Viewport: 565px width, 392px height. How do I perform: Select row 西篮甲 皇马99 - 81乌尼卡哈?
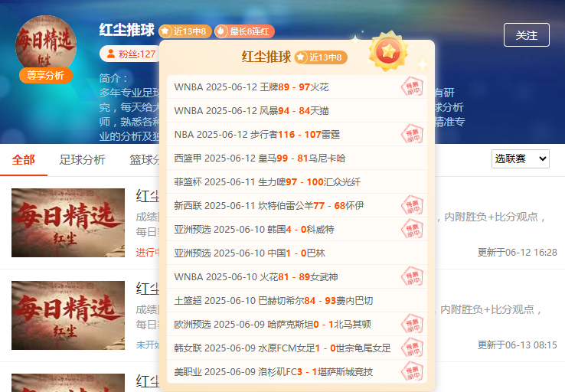point(297,158)
